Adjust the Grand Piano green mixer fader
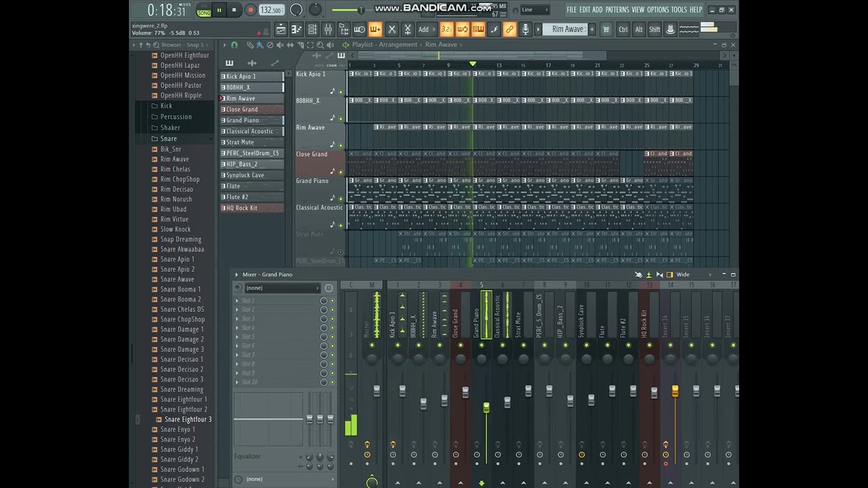This screenshot has height=488, width=868. click(486, 407)
